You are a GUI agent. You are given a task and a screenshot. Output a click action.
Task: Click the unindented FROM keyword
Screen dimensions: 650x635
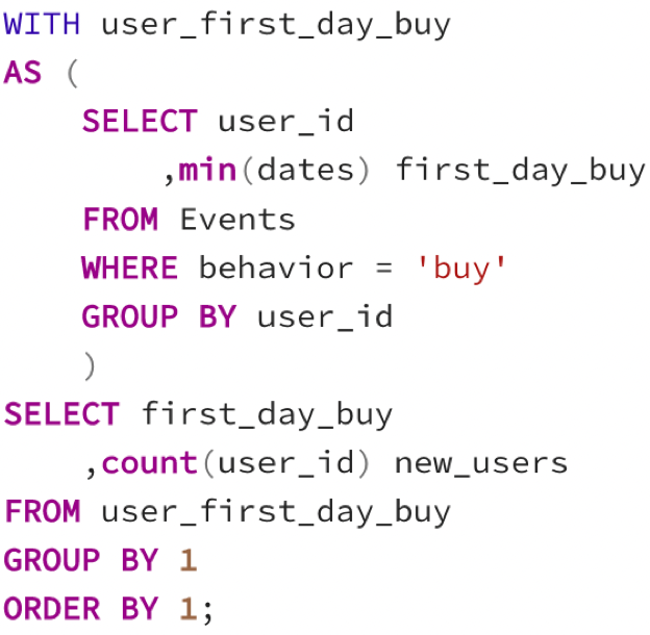42,511
